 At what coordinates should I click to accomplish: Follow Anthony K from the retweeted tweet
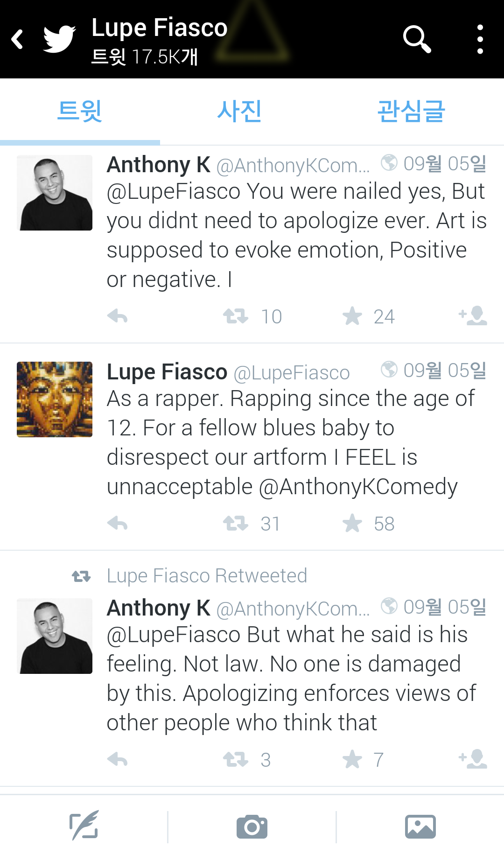pos(473,759)
